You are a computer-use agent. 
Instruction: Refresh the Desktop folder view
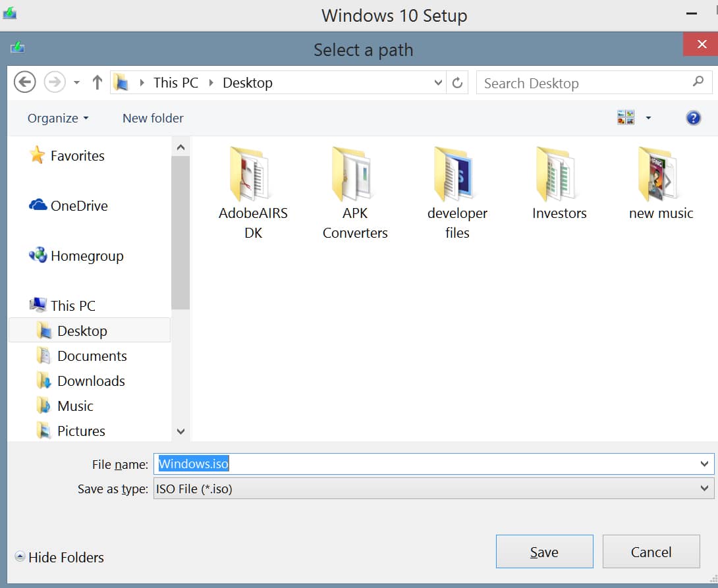(x=457, y=83)
